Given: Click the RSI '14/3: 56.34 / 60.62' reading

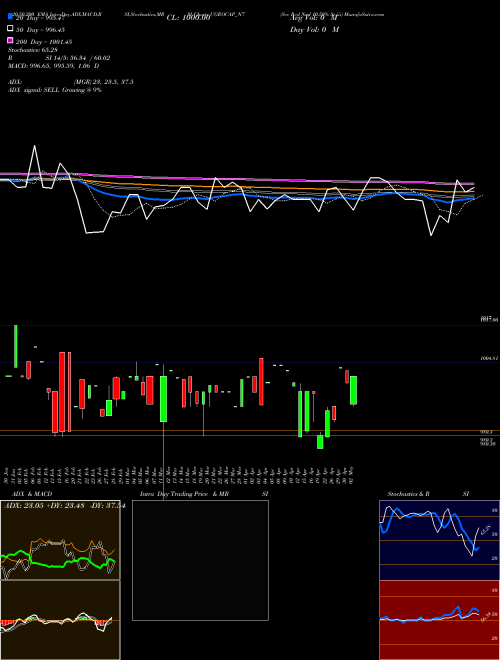Looking at the screenshot, I should (78, 58).
